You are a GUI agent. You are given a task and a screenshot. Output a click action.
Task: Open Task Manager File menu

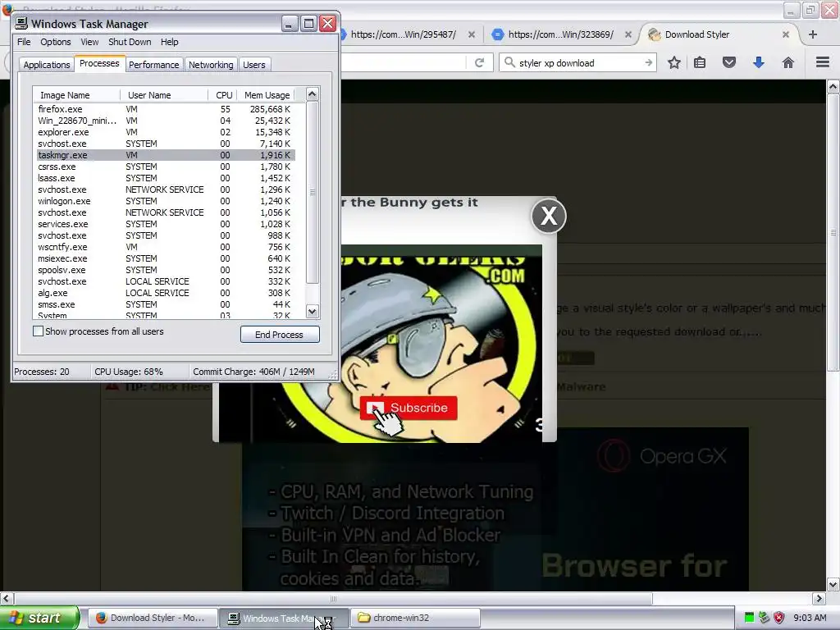point(24,42)
